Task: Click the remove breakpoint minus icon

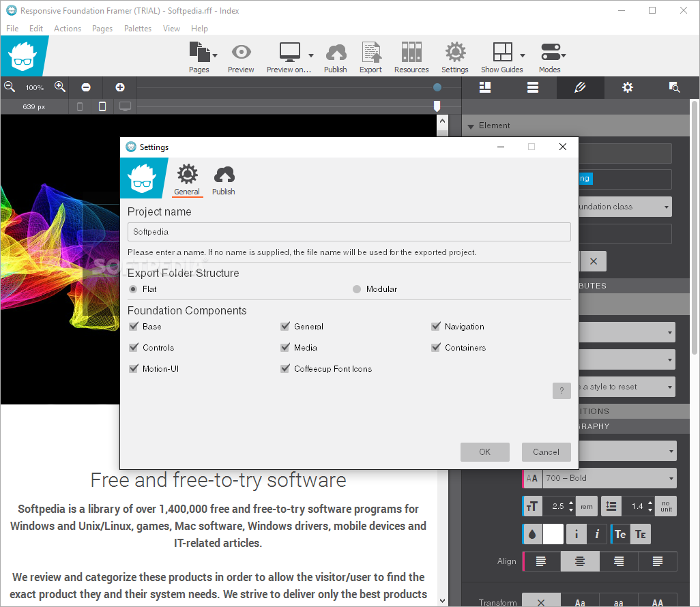Action: coord(86,87)
